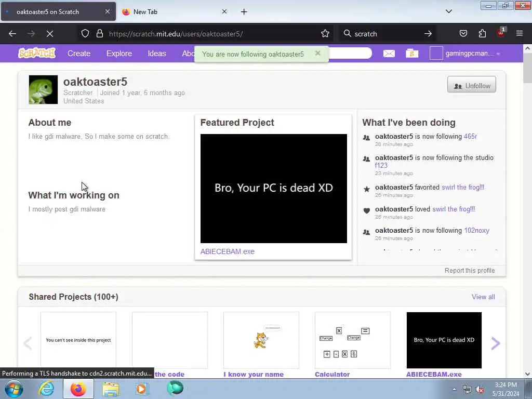Image resolution: width=532 pixels, height=399 pixels.
Task: Submit search with the go arrow
Action: point(428,34)
